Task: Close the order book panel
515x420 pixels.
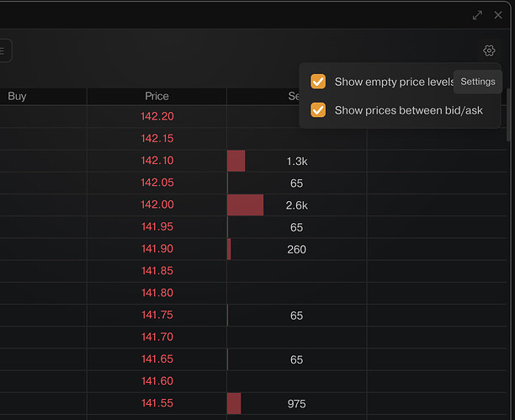Action: pyautogui.click(x=498, y=15)
